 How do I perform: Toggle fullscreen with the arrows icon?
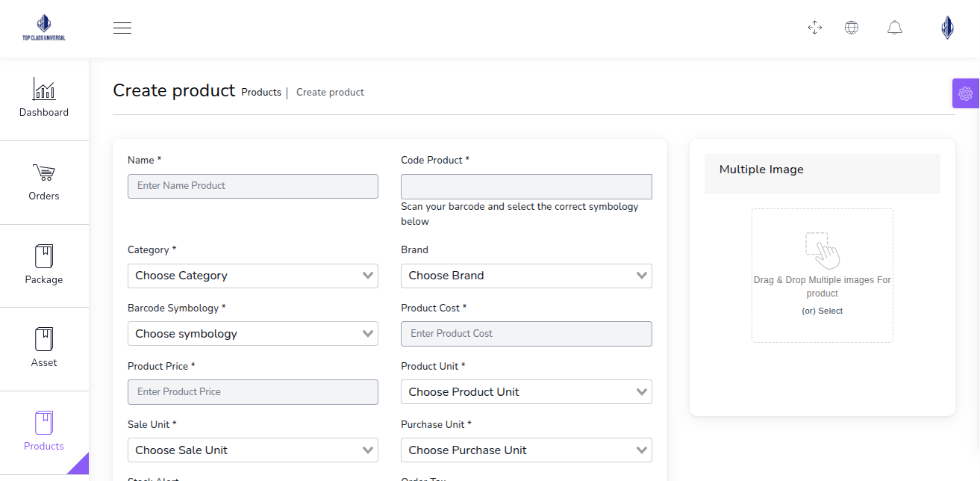point(815,28)
